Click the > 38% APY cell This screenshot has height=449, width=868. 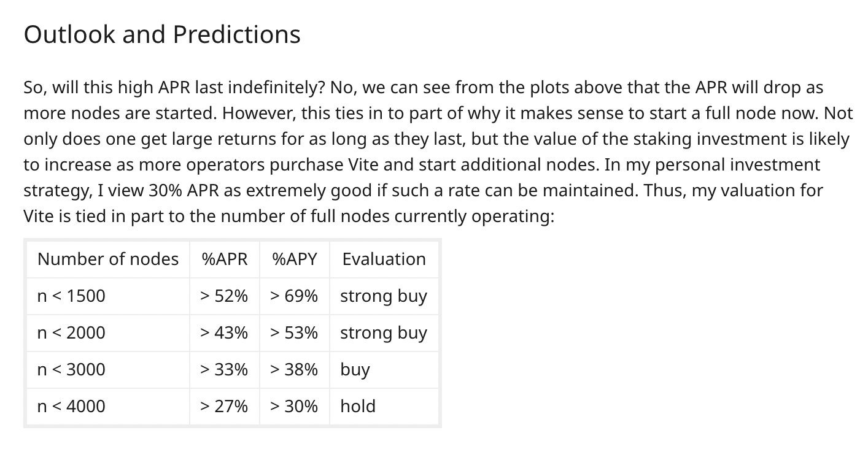[294, 370]
